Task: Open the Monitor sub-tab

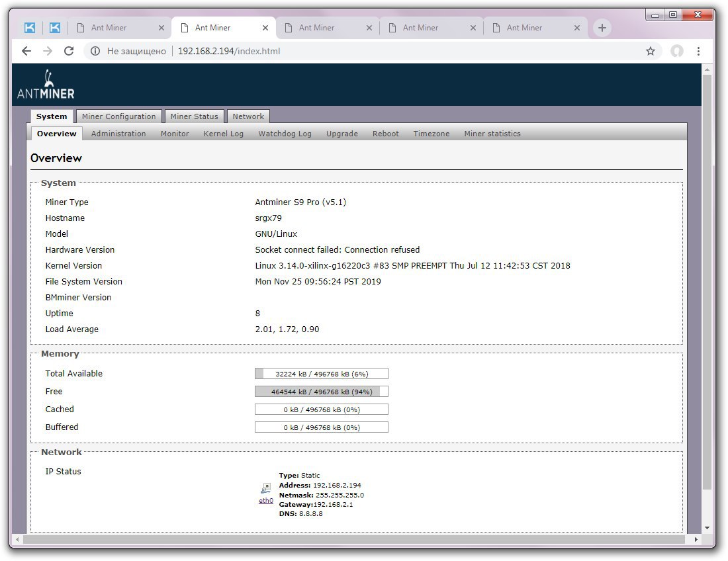Action: coord(175,134)
